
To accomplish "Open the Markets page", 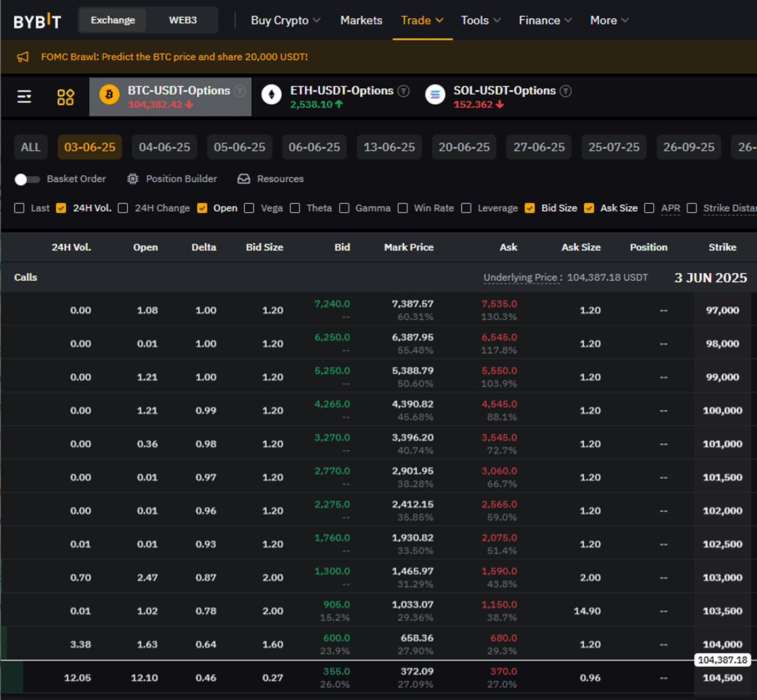I will pos(361,20).
